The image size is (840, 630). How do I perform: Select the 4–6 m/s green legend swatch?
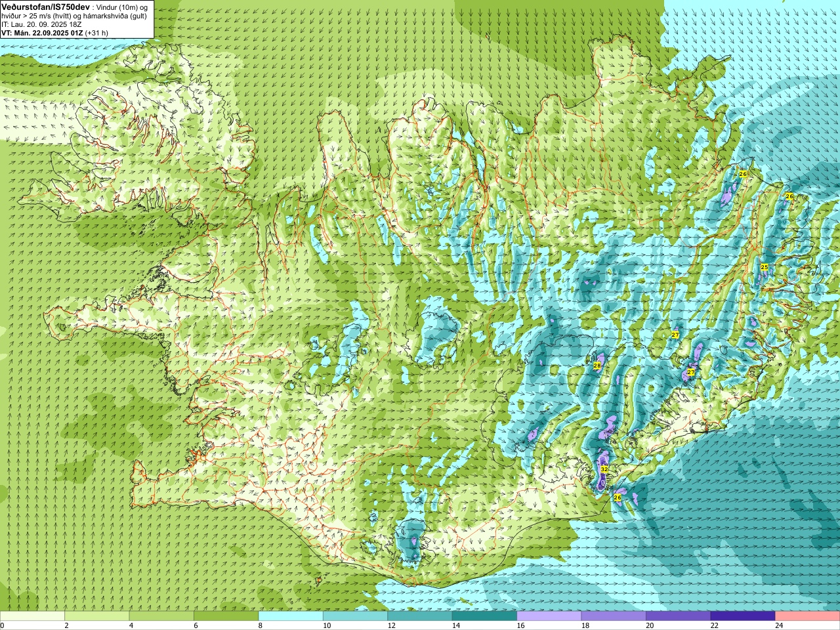(161, 616)
